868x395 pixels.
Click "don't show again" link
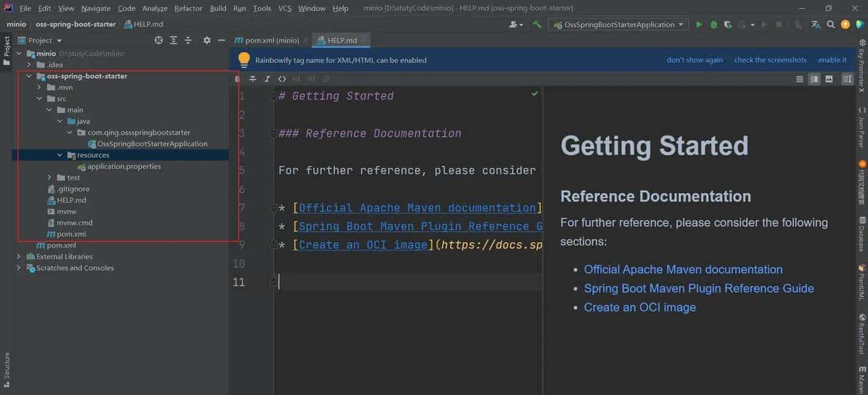point(694,60)
